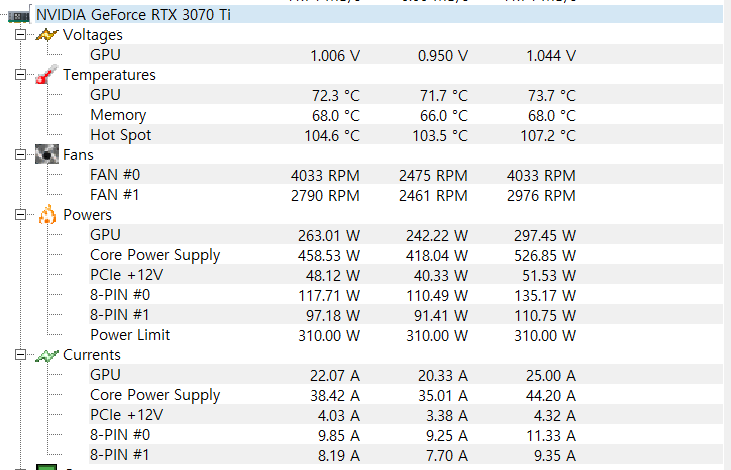731x470 pixels.
Task: Click the 135.17 W 8-PIN #0 maximum
Action: (x=545, y=296)
